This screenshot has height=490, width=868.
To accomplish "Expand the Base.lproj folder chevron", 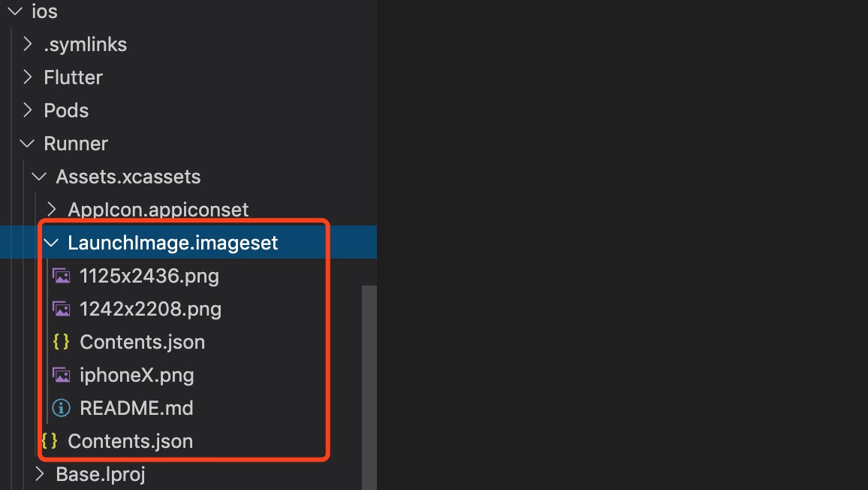I will [x=39, y=474].
